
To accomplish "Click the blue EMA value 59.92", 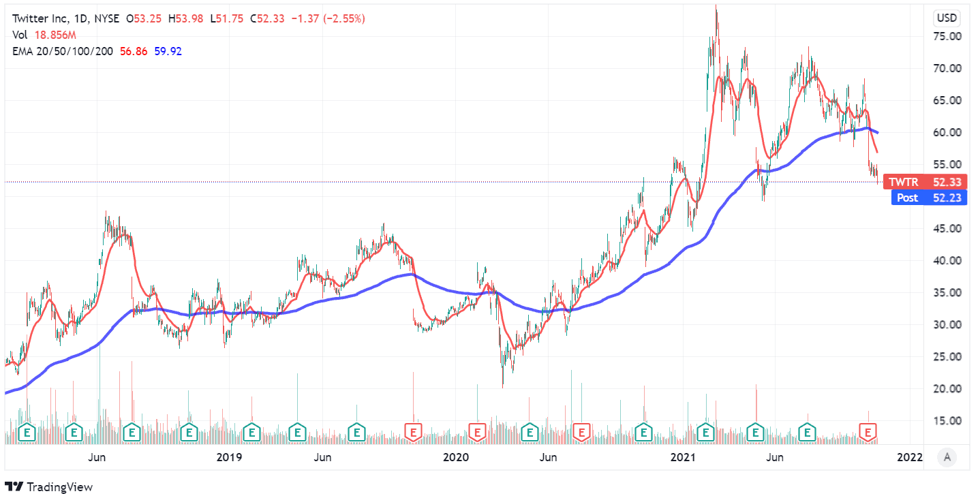I will (168, 51).
